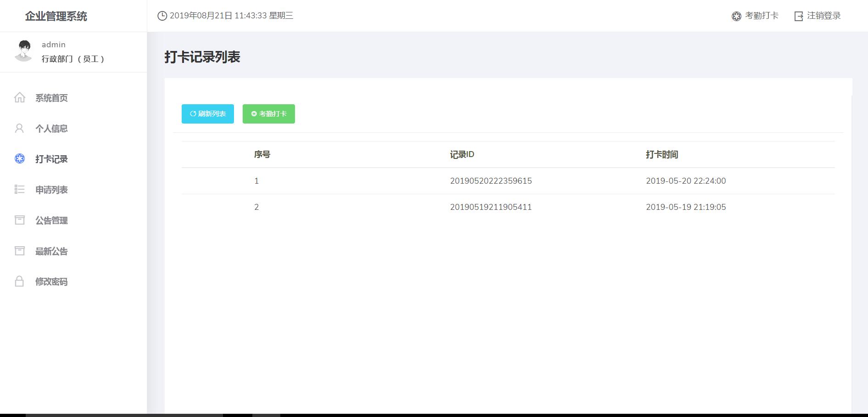The image size is (868, 417).
Task: Click the admin avatar picture
Action: click(23, 51)
